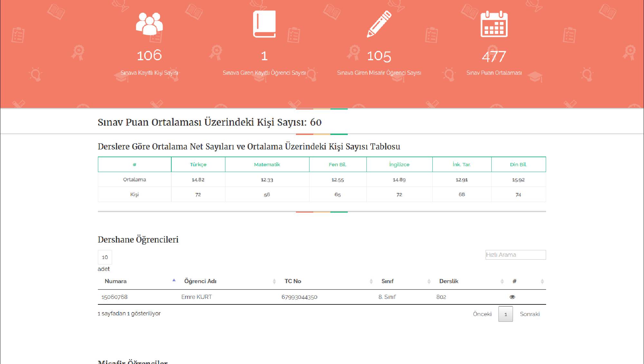Select TC number 67993044350
644x364 pixels.
click(x=299, y=297)
